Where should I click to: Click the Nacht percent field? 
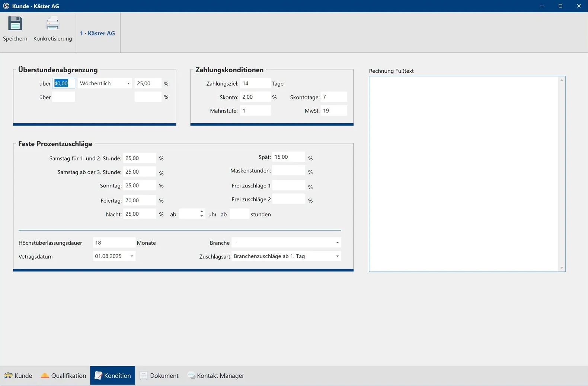click(140, 214)
